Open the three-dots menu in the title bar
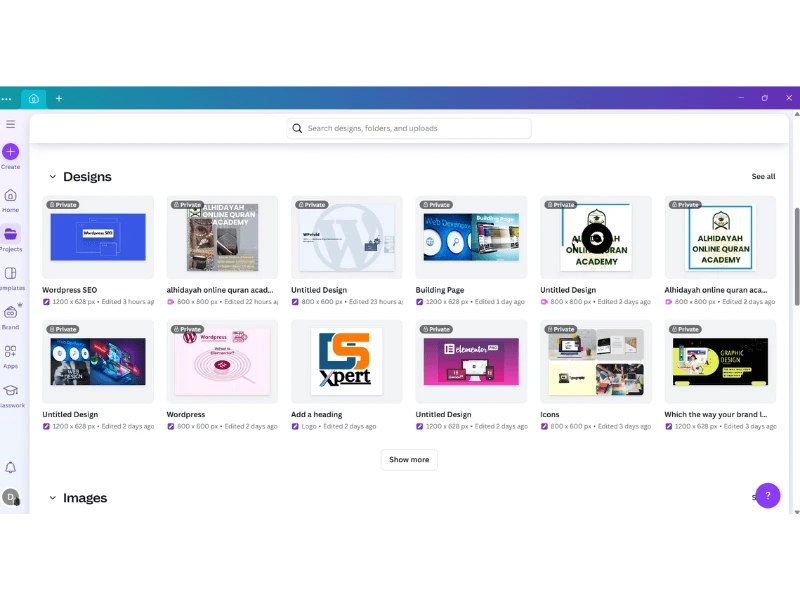This screenshot has width=800, height=600. [8, 98]
